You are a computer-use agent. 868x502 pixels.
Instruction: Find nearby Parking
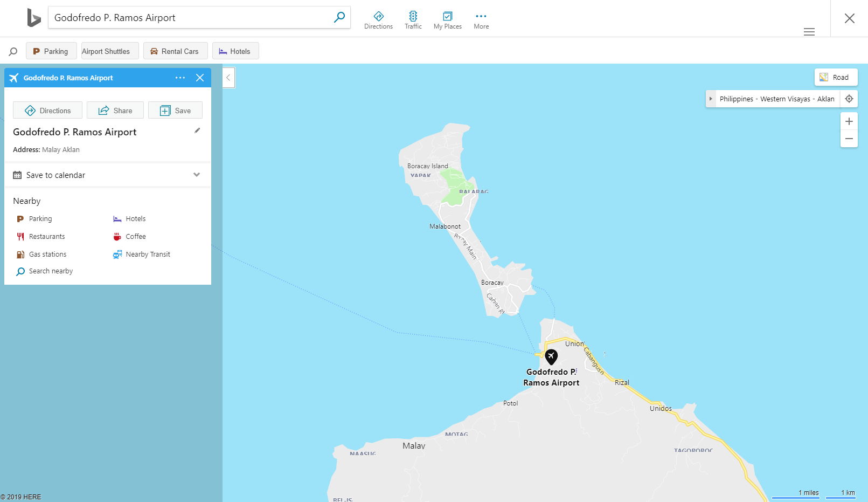click(34, 218)
